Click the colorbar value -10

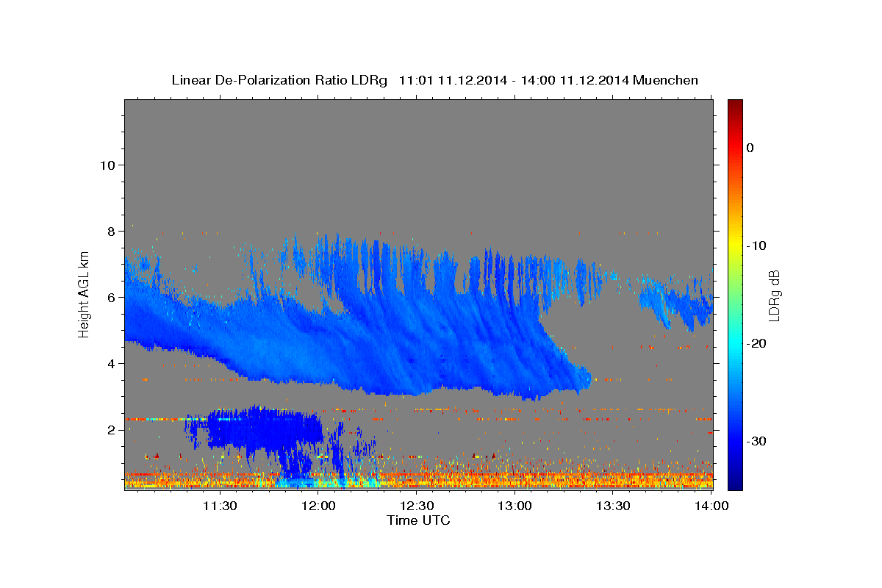756,245
